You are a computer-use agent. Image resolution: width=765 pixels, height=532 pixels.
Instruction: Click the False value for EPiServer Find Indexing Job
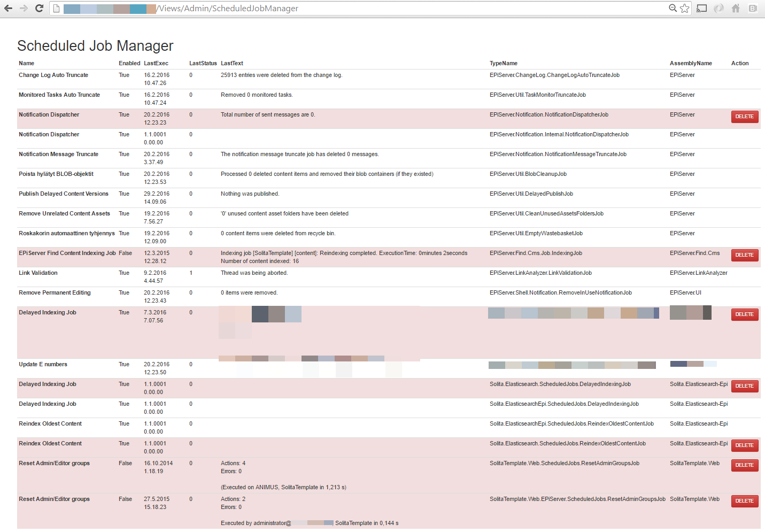[x=125, y=253]
